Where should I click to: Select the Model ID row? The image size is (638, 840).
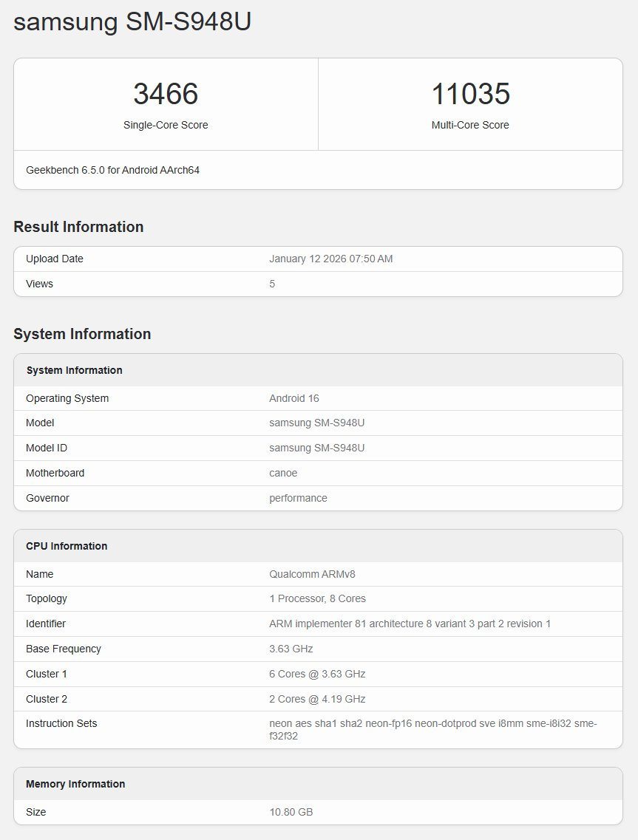[x=318, y=448]
